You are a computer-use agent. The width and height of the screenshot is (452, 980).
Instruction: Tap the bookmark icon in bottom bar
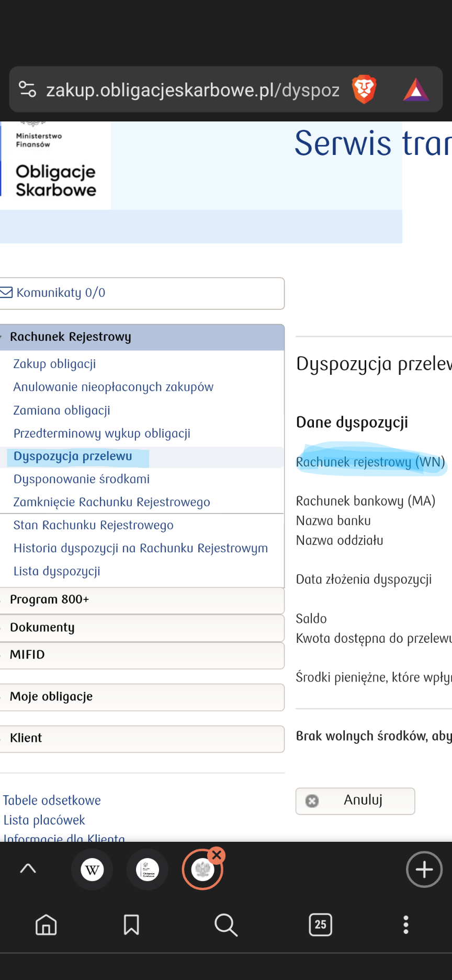pyautogui.click(x=131, y=925)
